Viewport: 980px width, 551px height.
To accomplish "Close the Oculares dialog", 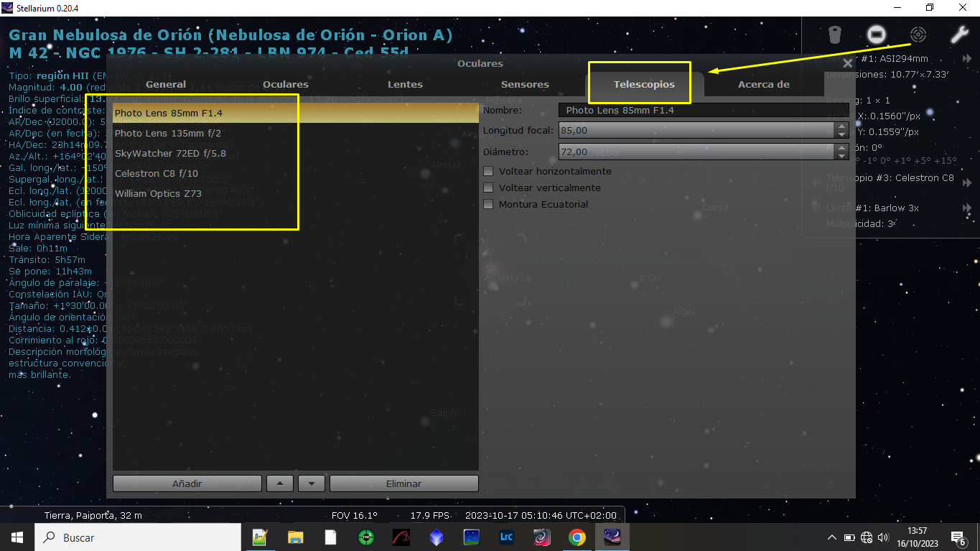I will click(x=847, y=64).
